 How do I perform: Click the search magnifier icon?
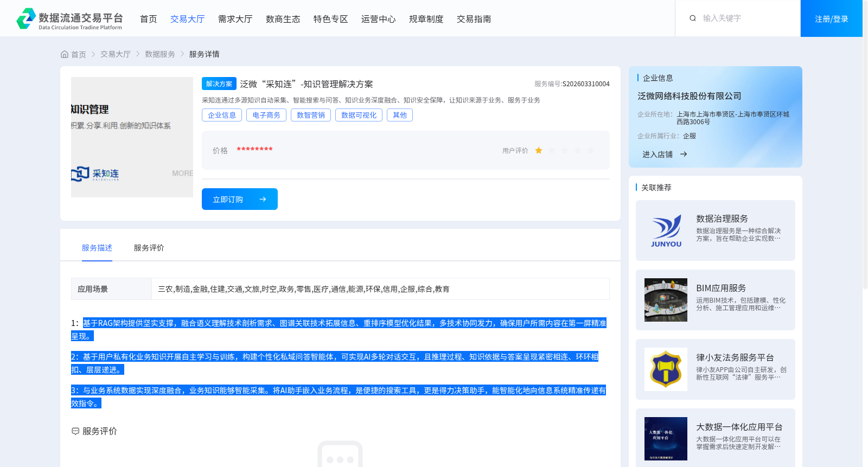click(693, 18)
